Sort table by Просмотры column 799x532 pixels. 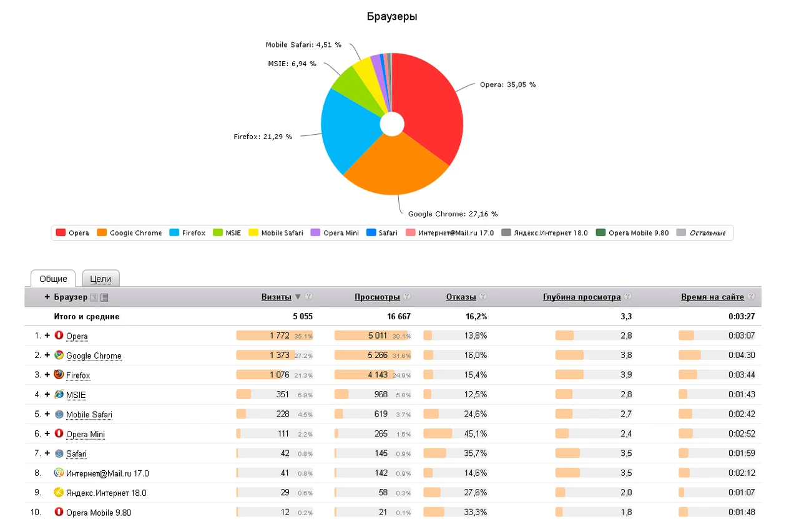378,297
